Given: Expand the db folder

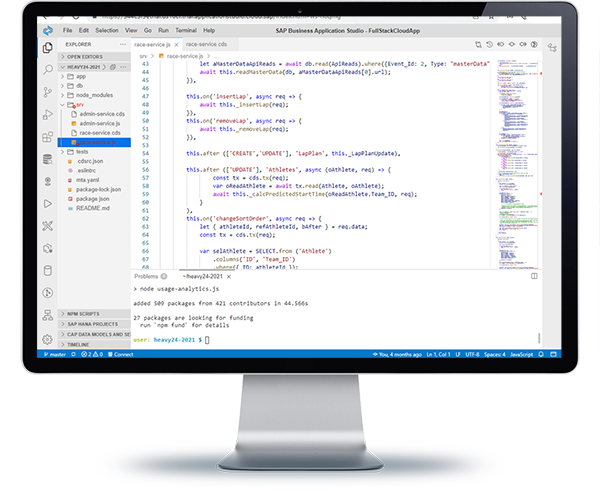Looking at the screenshot, I should tap(94, 86).
